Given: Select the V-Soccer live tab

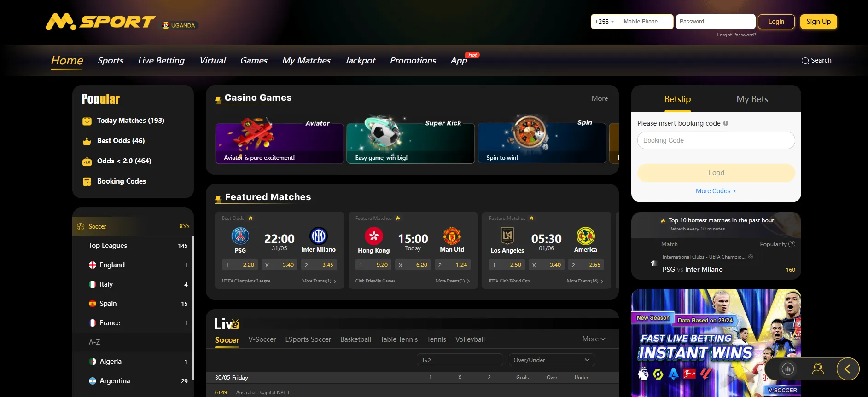Looking at the screenshot, I should click(262, 339).
